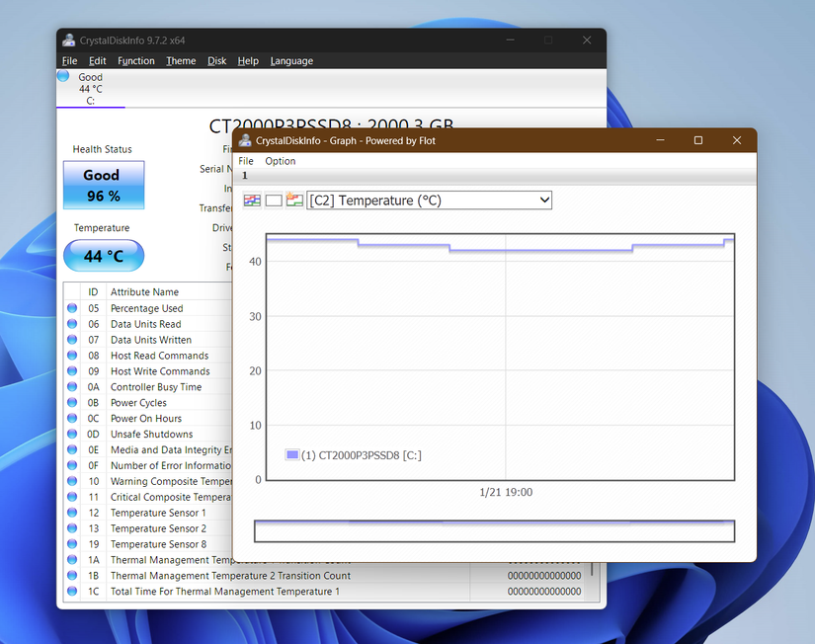The width and height of the screenshot is (815, 644).
Task: Open the Function menu
Action: pos(135,60)
